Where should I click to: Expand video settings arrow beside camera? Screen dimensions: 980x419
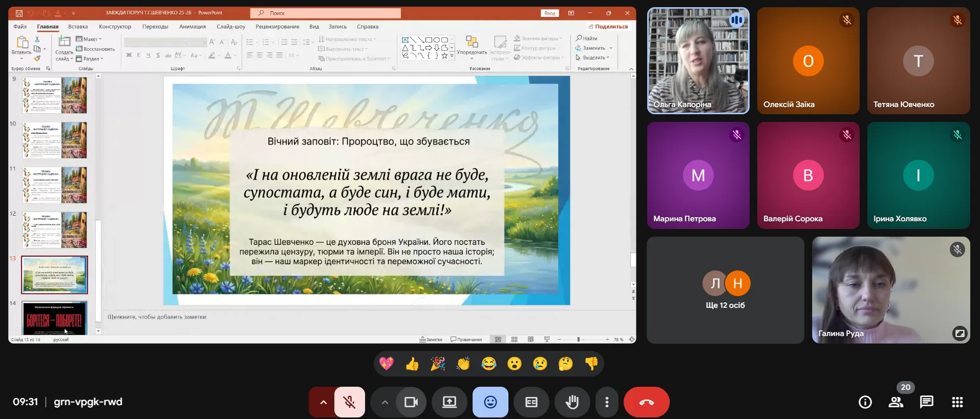[385, 402]
